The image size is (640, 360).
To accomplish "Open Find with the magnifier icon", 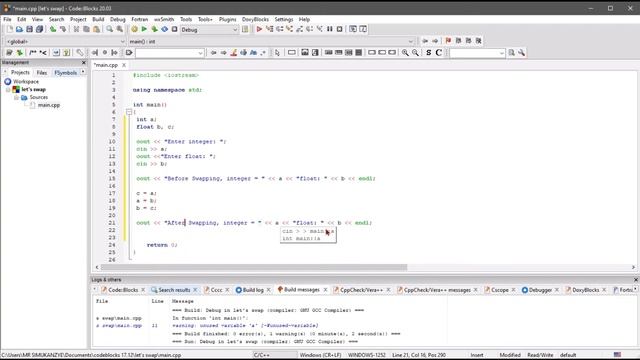I will (x=110, y=29).
